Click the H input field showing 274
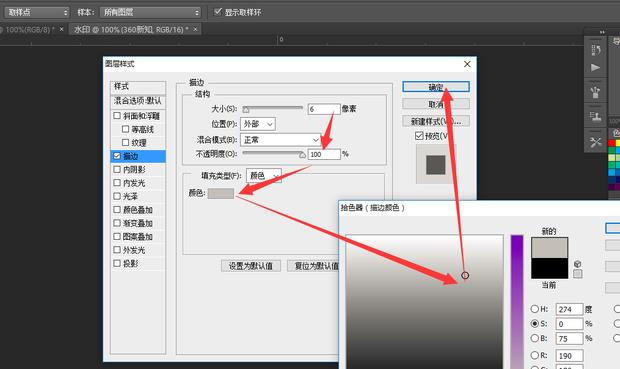 569,309
